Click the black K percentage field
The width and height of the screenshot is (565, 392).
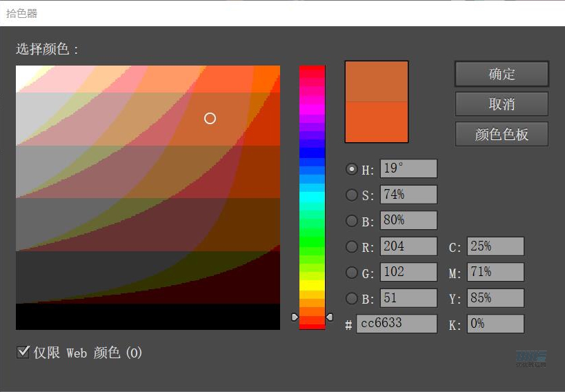pos(495,324)
